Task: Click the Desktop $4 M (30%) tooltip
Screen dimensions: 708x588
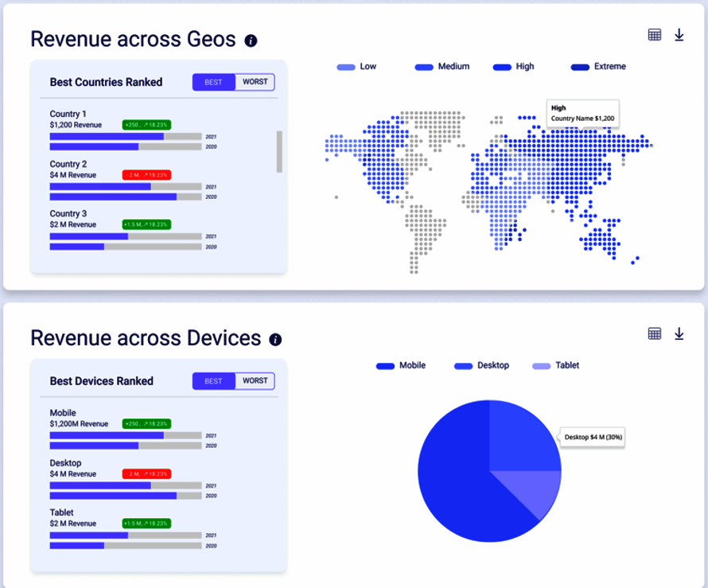Action: [593, 437]
